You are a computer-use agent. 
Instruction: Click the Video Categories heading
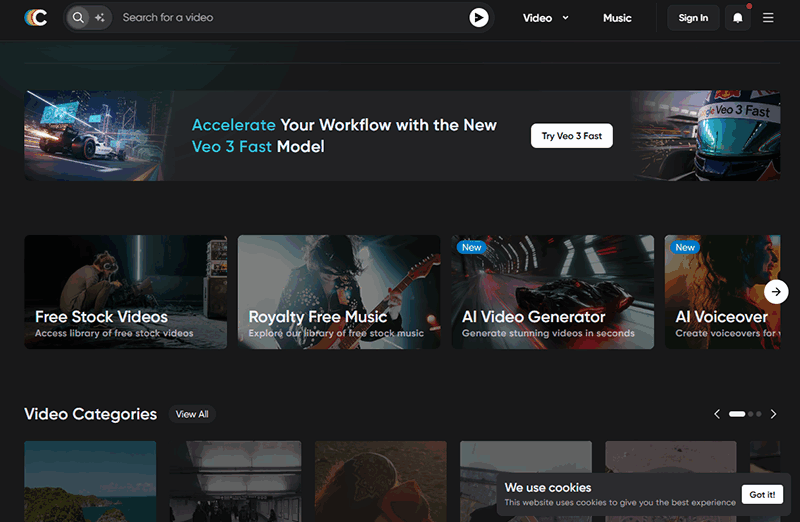coord(90,414)
